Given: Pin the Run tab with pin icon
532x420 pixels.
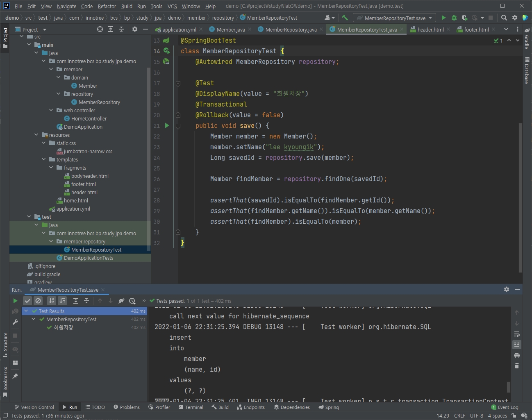Looking at the screenshot, I should (x=15, y=376).
